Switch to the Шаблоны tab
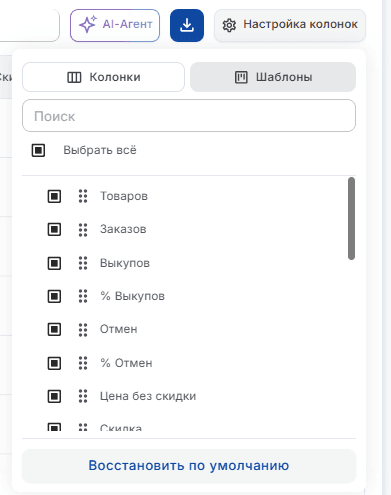 click(273, 77)
